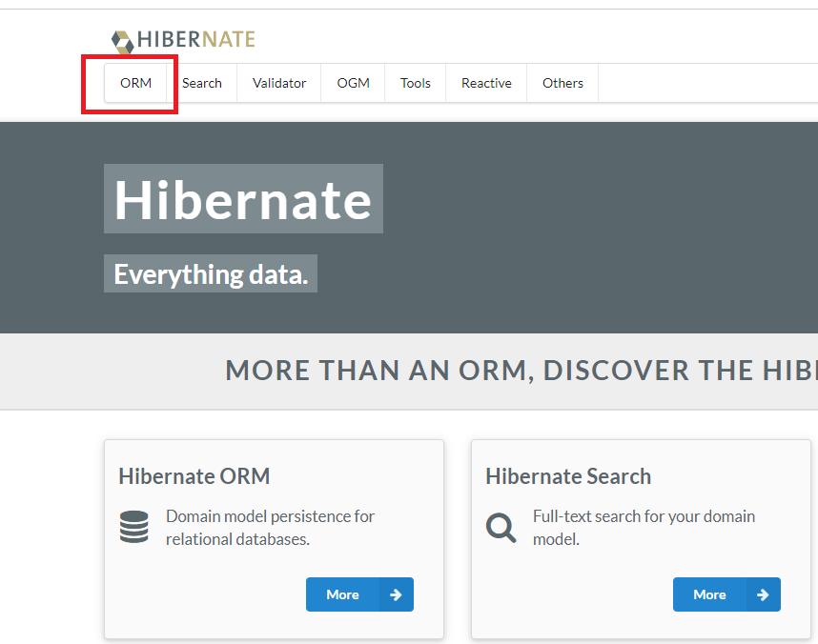The width and height of the screenshot is (818, 644).
Task: Click More button in the Hibernate ORM card
Action: [x=359, y=594]
